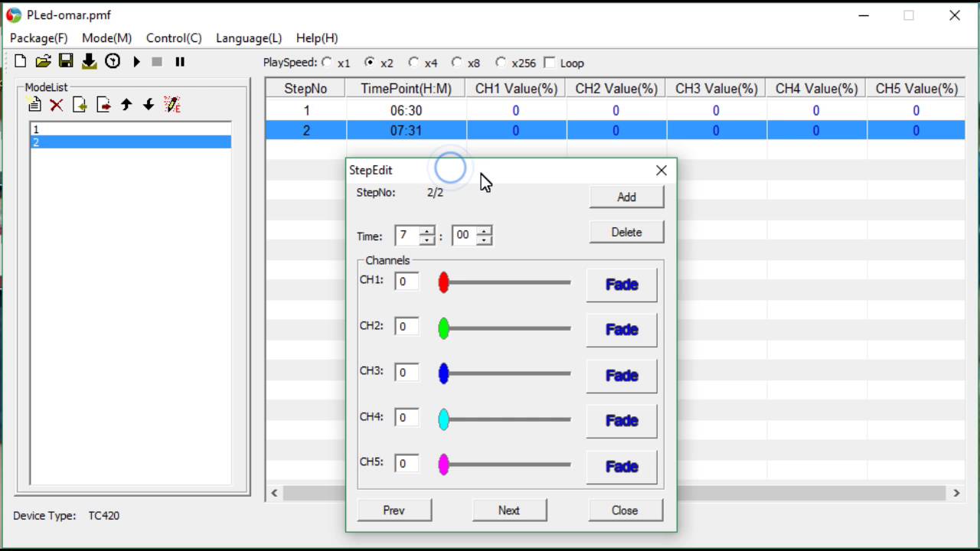Open the Control(C) menu
980x551 pixels.
pos(174,37)
